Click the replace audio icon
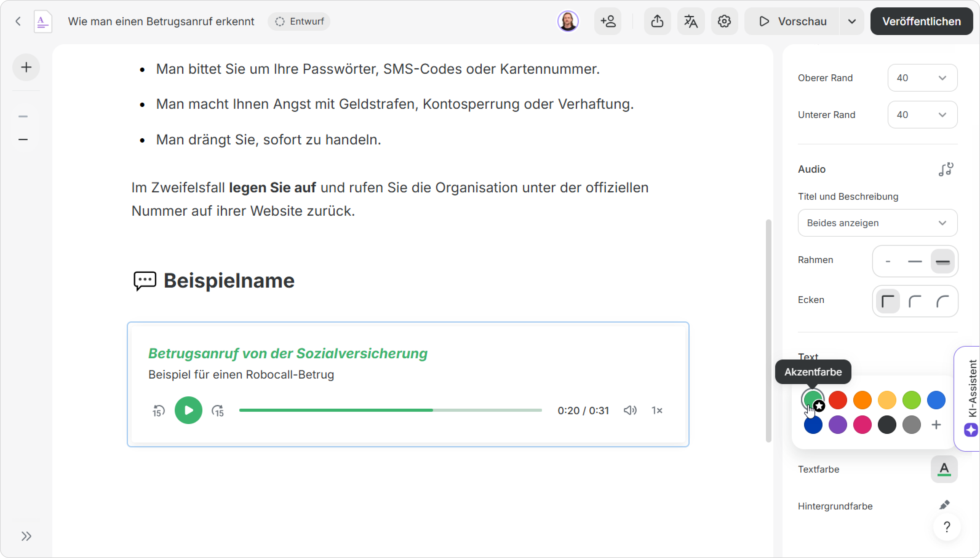The width and height of the screenshot is (980, 558). [x=946, y=169]
